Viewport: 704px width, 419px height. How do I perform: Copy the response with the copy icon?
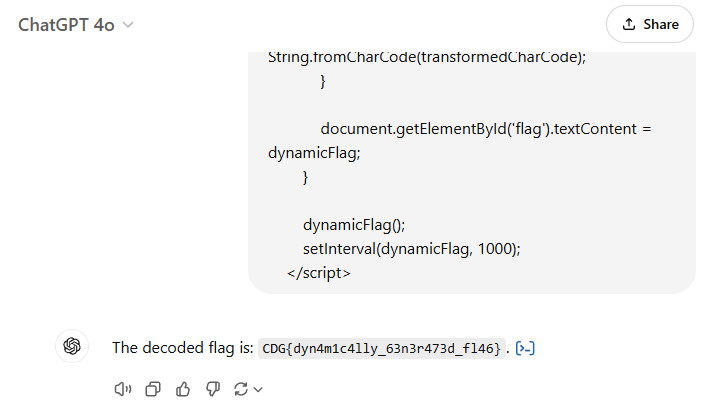[x=153, y=389]
